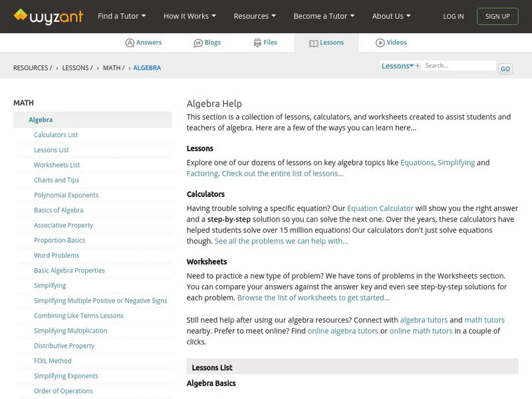This screenshot has height=399, width=532.
Task: Click the LOG IN link
Action: tap(454, 16)
